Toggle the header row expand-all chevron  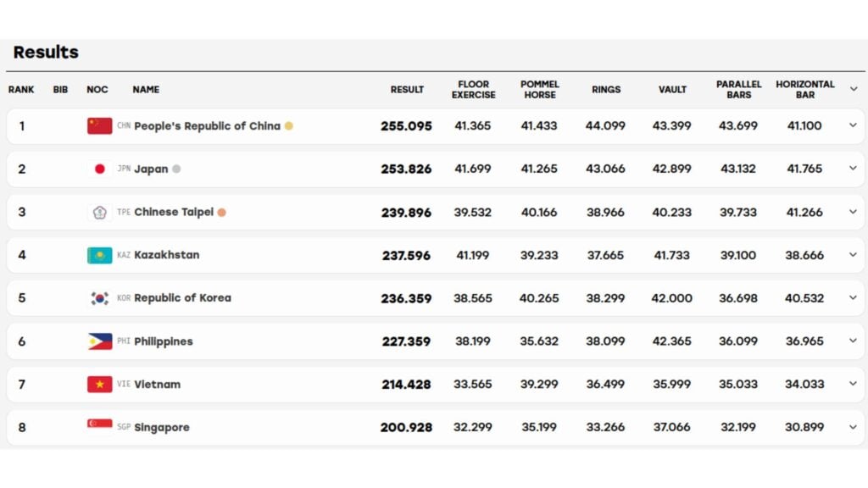click(x=854, y=89)
